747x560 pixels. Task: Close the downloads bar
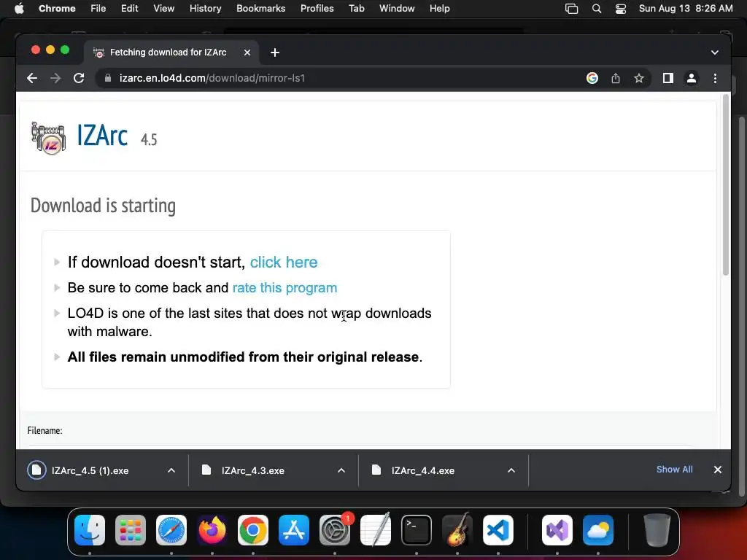tap(718, 470)
